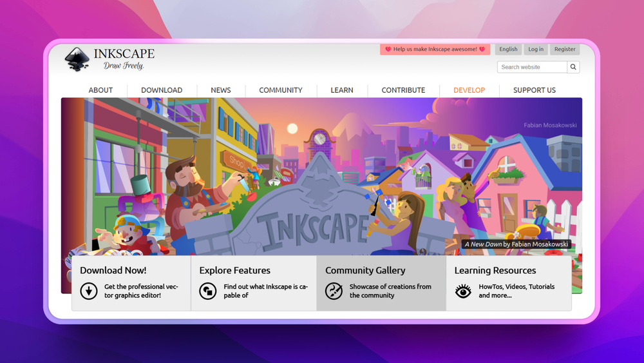The image size is (644, 363).
Task: Go to the NEWS section
Action: [x=221, y=90]
